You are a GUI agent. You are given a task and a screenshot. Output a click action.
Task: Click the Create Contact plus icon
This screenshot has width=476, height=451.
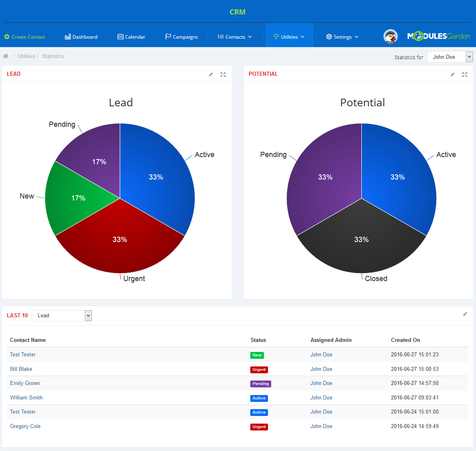pyautogui.click(x=7, y=37)
